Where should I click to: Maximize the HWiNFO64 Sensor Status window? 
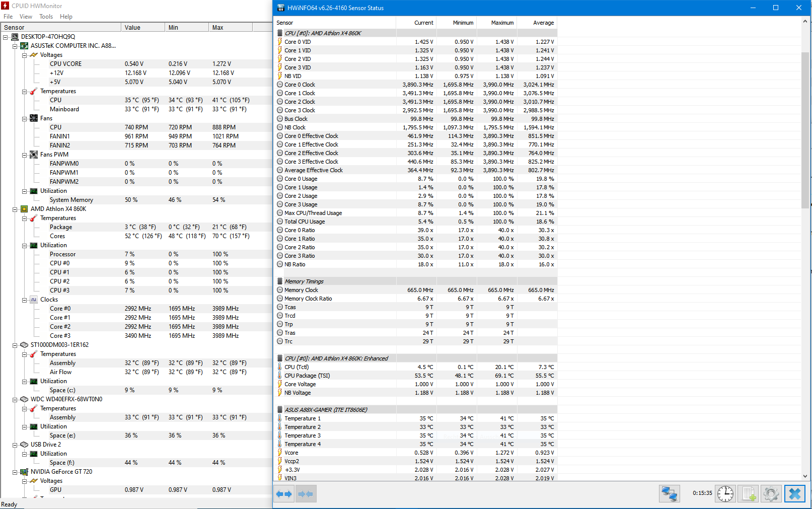[776, 8]
